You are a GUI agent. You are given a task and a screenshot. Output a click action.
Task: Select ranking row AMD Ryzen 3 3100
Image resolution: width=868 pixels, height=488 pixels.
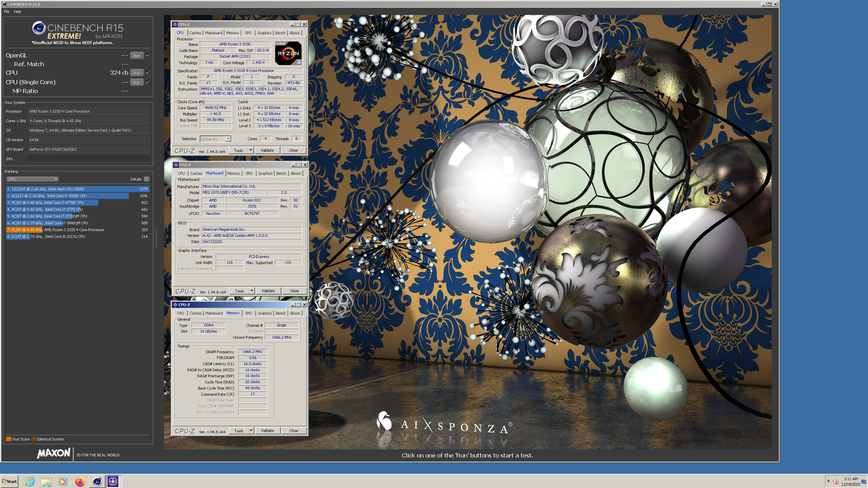pos(78,230)
